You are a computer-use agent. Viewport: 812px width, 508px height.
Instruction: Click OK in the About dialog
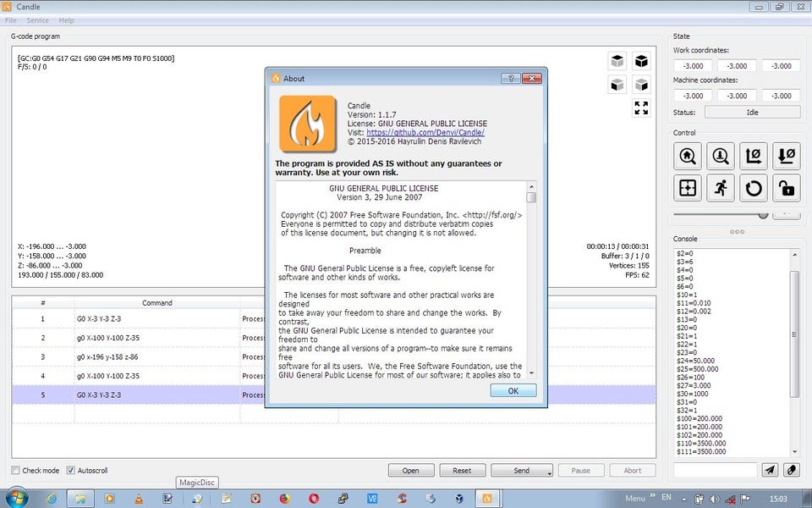(x=513, y=391)
